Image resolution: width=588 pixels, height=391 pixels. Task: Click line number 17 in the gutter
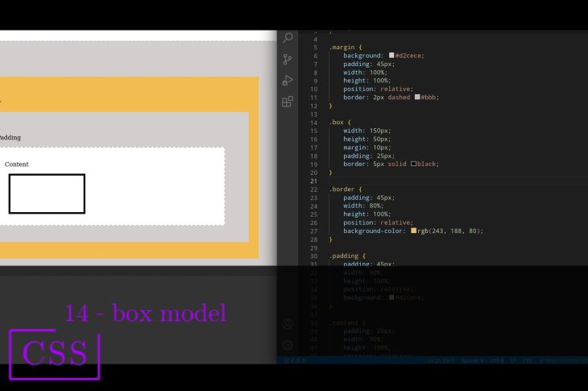pyautogui.click(x=314, y=147)
